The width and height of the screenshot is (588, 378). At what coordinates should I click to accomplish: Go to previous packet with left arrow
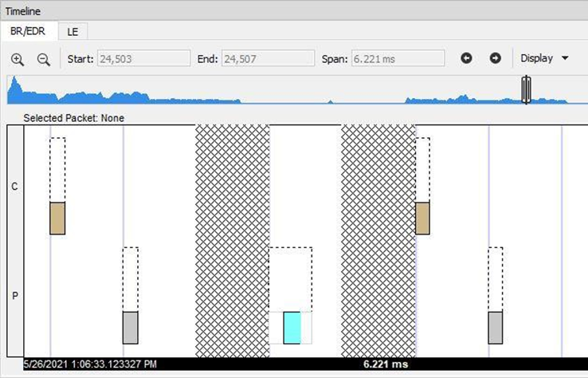tap(466, 58)
